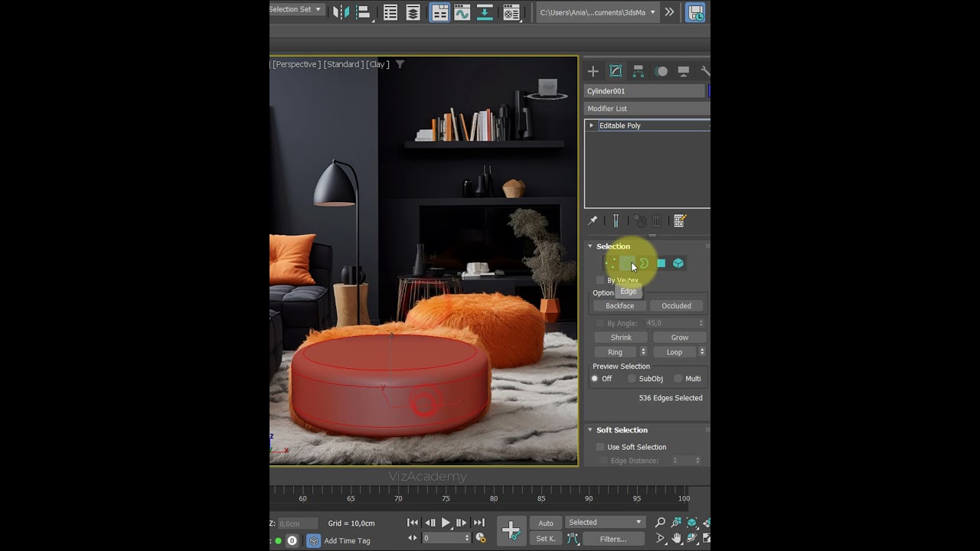
Task: Click the Align tool icon
Action: pyautogui.click(x=364, y=12)
